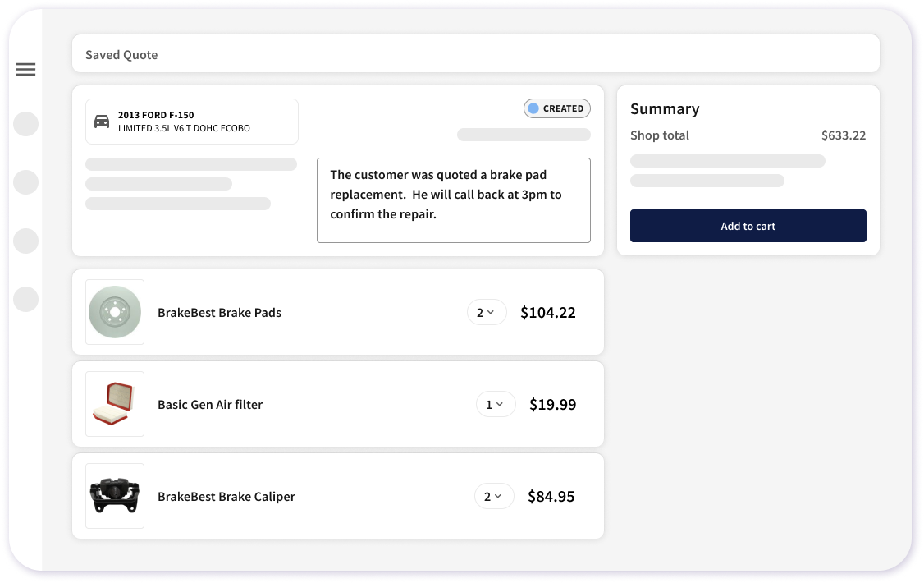924x583 pixels.
Task: Open the Basic Gen Air filter product name
Action: (x=210, y=404)
